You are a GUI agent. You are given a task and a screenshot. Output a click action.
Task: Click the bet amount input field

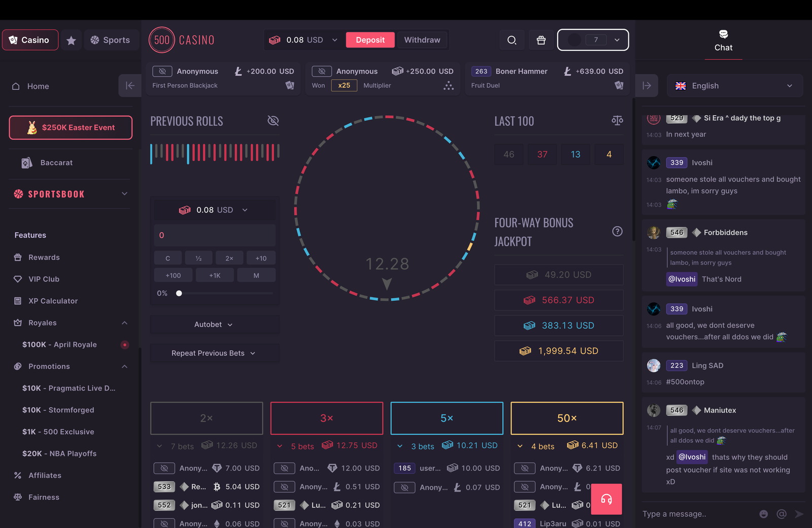tap(215, 235)
